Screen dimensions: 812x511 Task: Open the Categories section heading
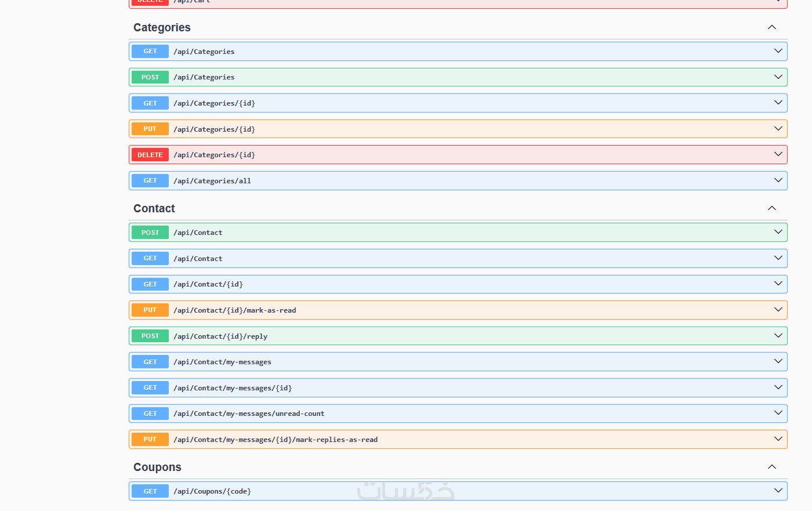pos(162,27)
